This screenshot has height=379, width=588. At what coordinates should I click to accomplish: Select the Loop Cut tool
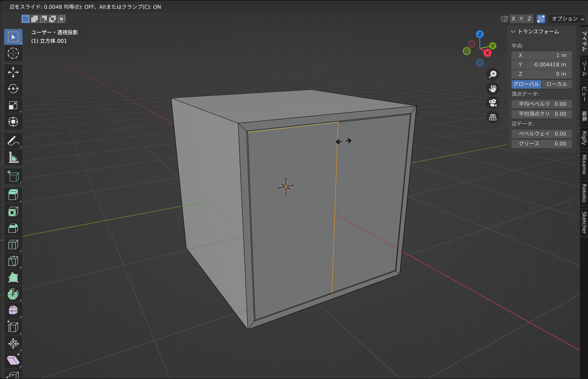coord(13,245)
